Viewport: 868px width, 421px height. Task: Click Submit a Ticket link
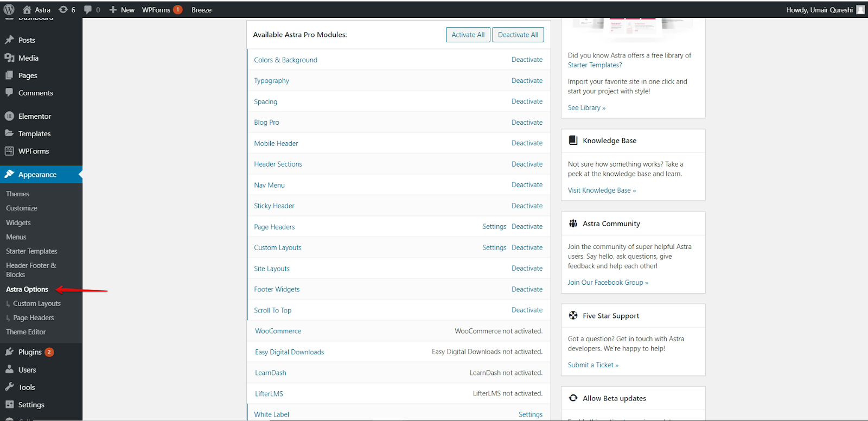(593, 365)
